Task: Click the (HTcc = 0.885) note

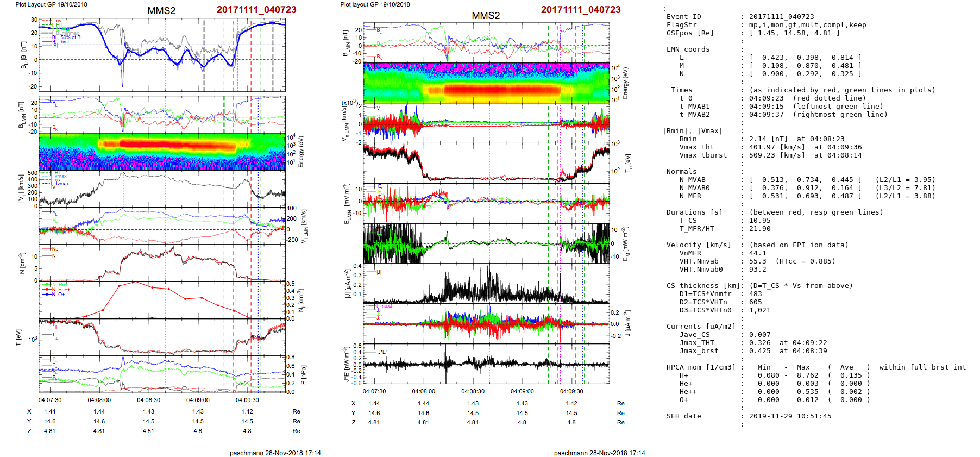Action: click(806, 261)
